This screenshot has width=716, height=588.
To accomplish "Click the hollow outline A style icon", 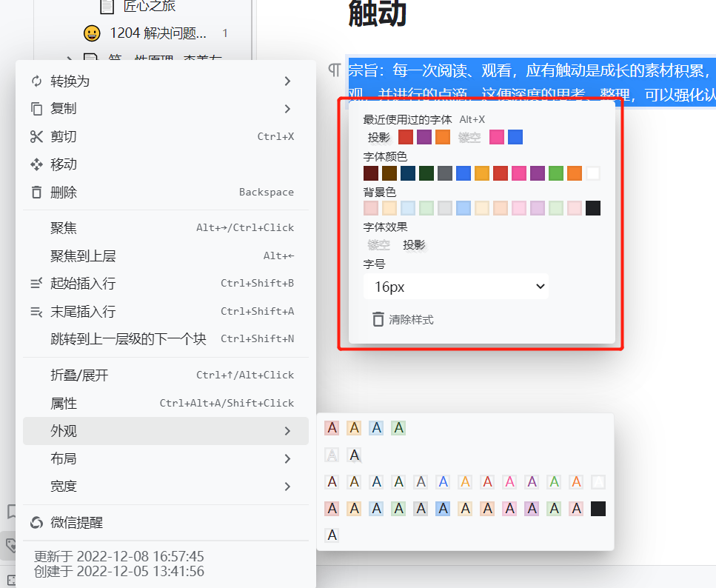I will [x=332, y=455].
